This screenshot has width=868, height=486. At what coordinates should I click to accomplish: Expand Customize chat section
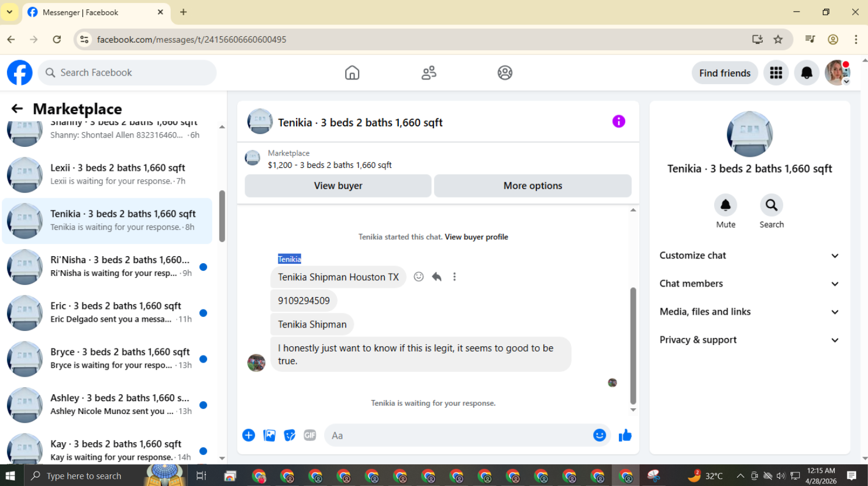coord(749,256)
